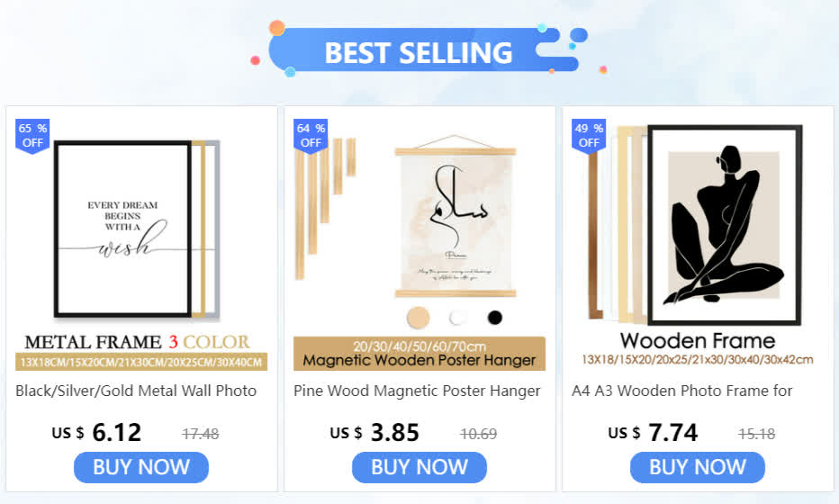
Task: Click the 65% OFF discount badge
Action: pos(32,136)
